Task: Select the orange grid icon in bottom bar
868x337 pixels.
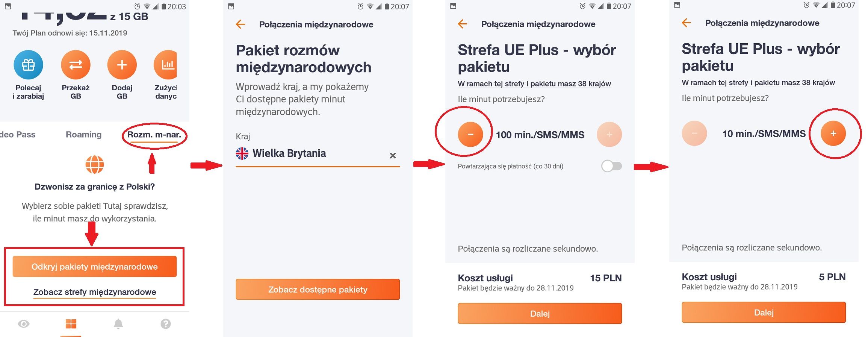Action: click(x=71, y=323)
